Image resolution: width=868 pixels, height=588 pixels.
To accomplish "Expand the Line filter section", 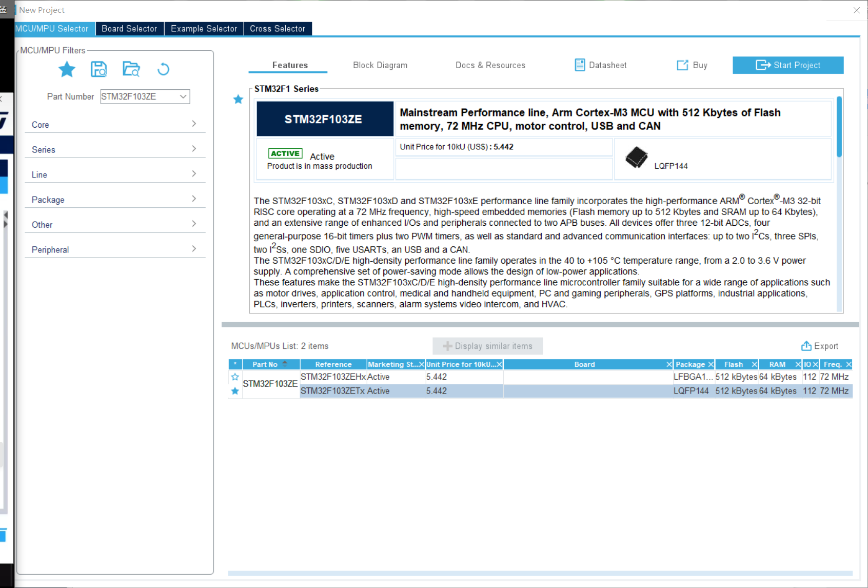I will (x=115, y=174).
